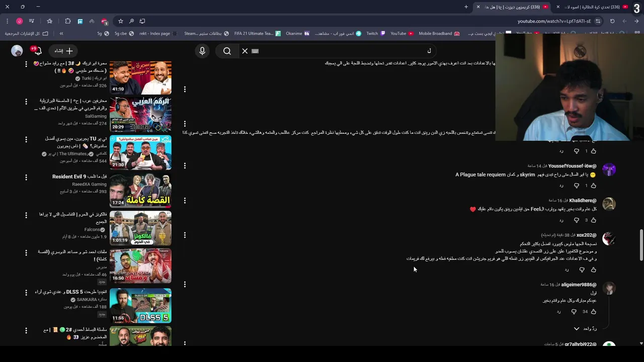This screenshot has width=644, height=362.
Task: Open the @aligeimer9886 username link
Action: click(579, 285)
